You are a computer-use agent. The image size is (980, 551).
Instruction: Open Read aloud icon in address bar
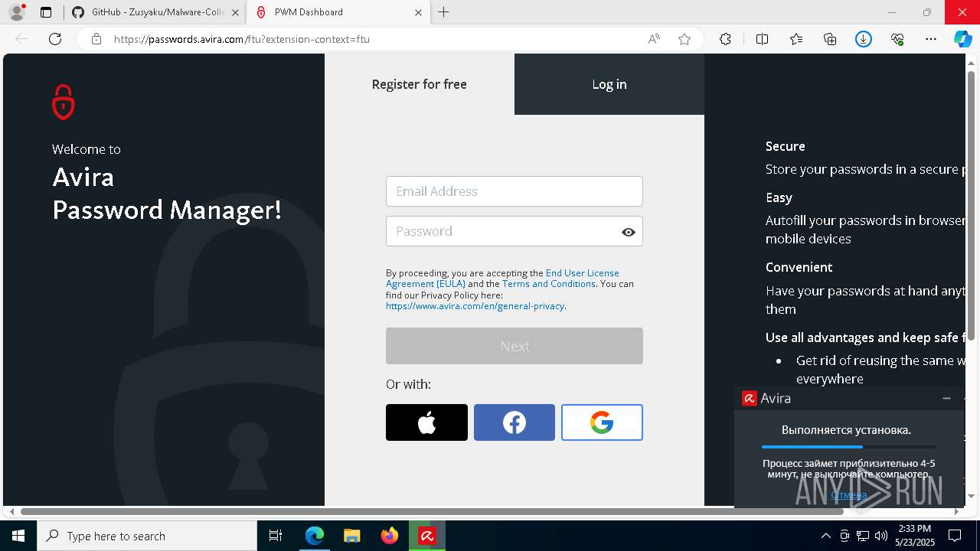(x=654, y=39)
